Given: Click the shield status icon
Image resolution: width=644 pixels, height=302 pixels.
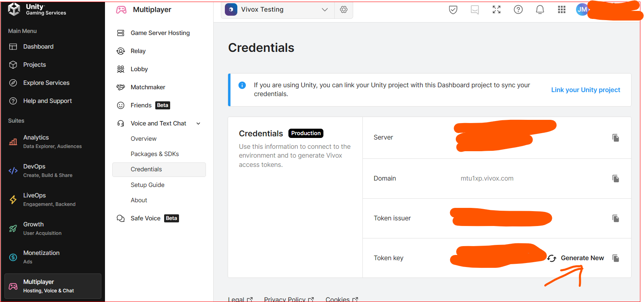Looking at the screenshot, I should [453, 10].
